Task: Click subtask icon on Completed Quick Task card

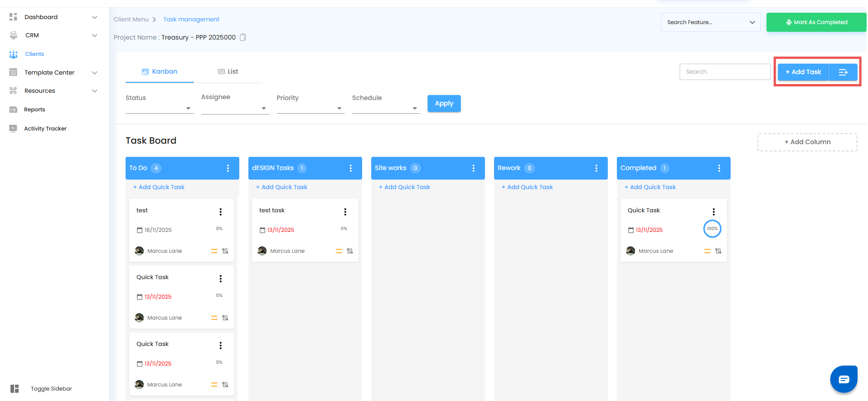Action: 718,251
